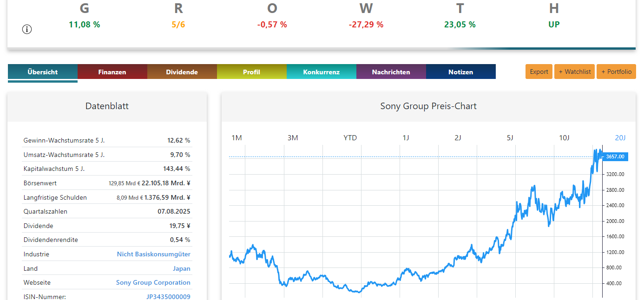This screenshot has width=644, height=300.
Task: Open the Profil tab
Action: (x=252, y=72)
